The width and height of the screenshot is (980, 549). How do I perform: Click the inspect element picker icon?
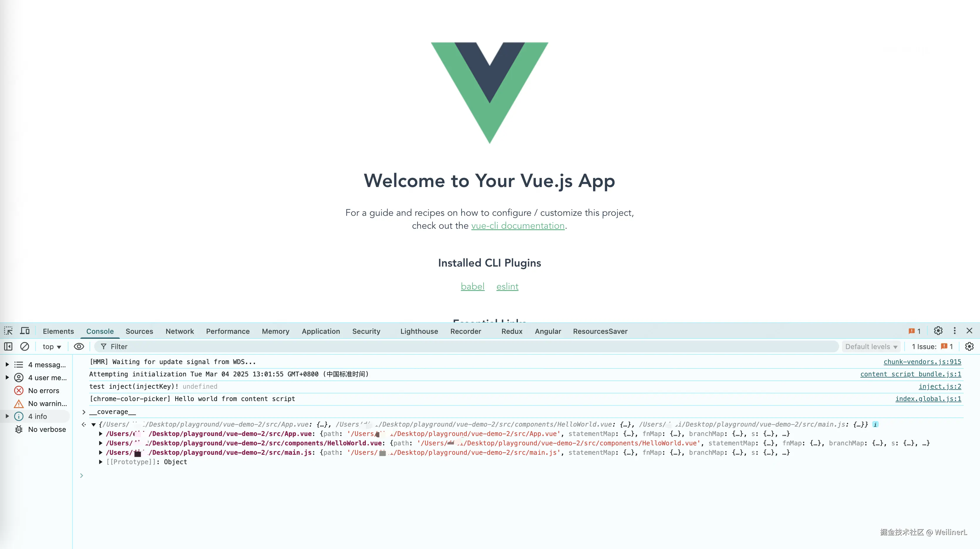pyautogui.click(x=9, y=331)
